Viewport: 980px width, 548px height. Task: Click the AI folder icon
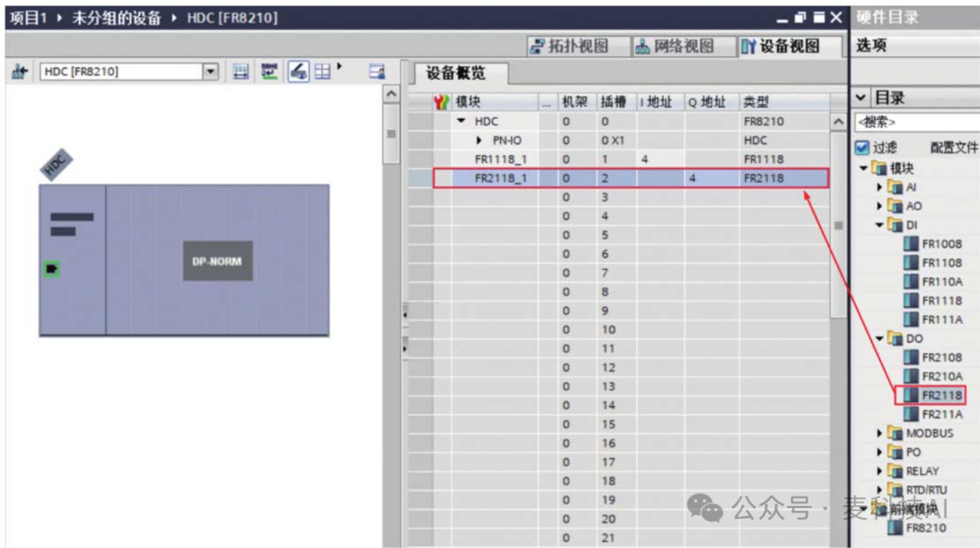(x=895, y=187)
